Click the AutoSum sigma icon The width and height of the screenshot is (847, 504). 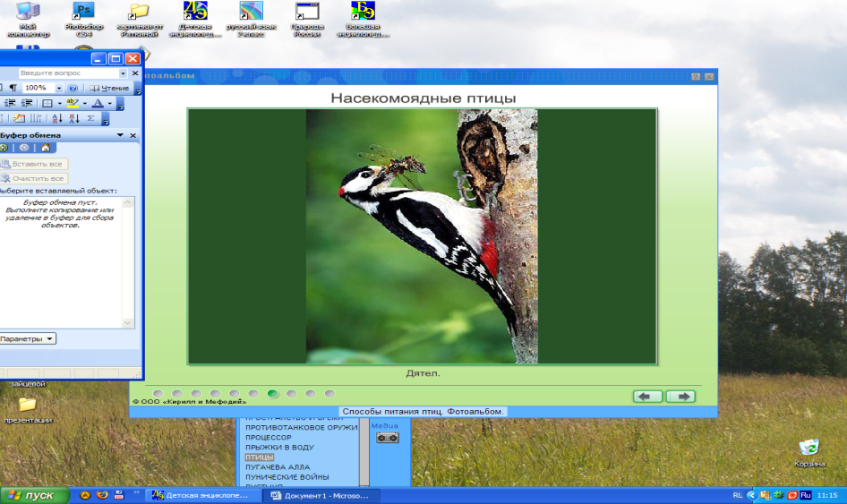(x=90, y=118)
